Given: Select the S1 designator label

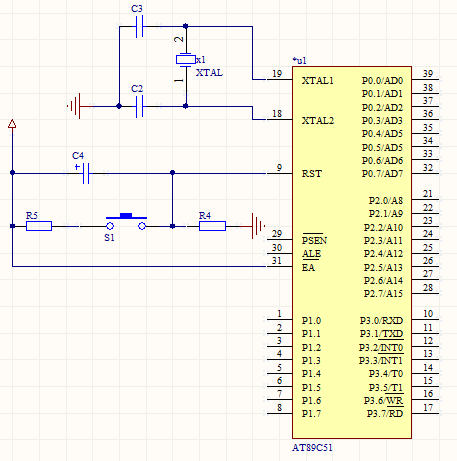Looking at the screenshot, I should pyautogui.click(x=109, y=238).
